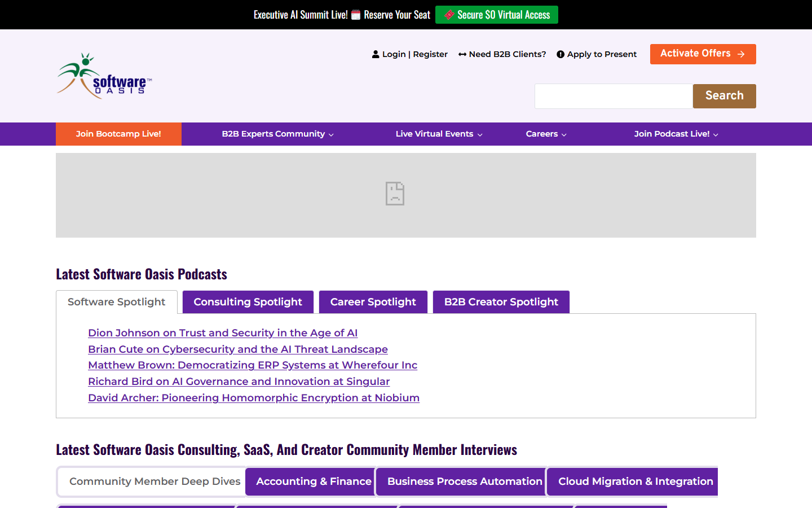Image resolution: width=812 pixels, height=508 pixels.
Task: Open the Careers menu label
Action: coord(542,134)
